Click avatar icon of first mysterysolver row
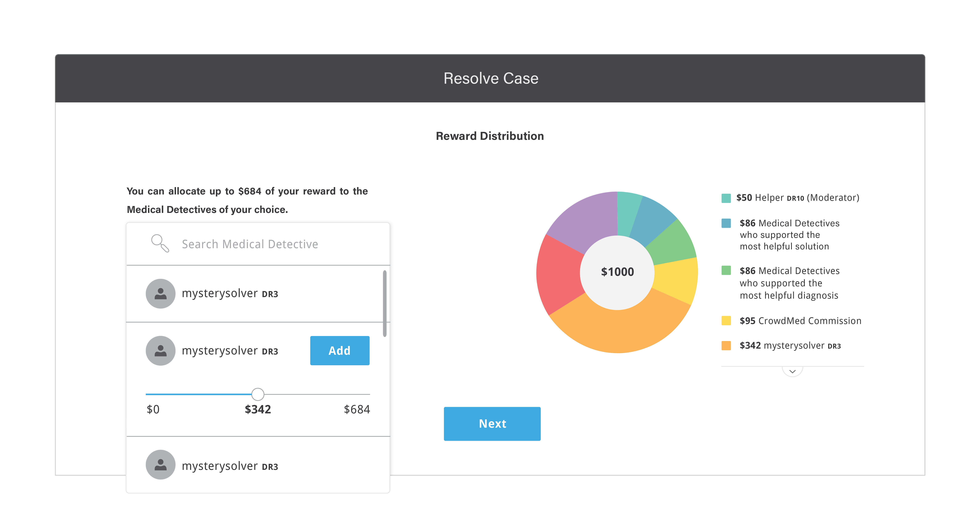The height and width of the screenshot is (530, 980). tap(161, 294)
